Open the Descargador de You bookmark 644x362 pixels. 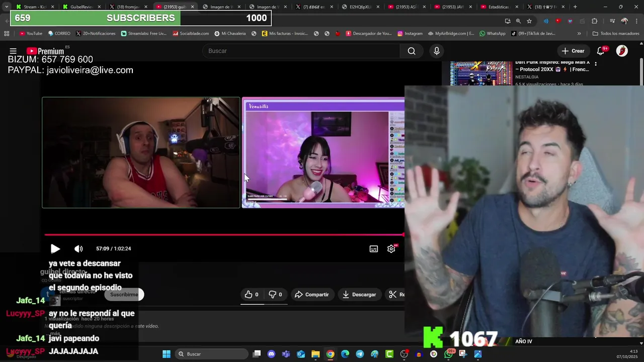(x=368, y=33)
